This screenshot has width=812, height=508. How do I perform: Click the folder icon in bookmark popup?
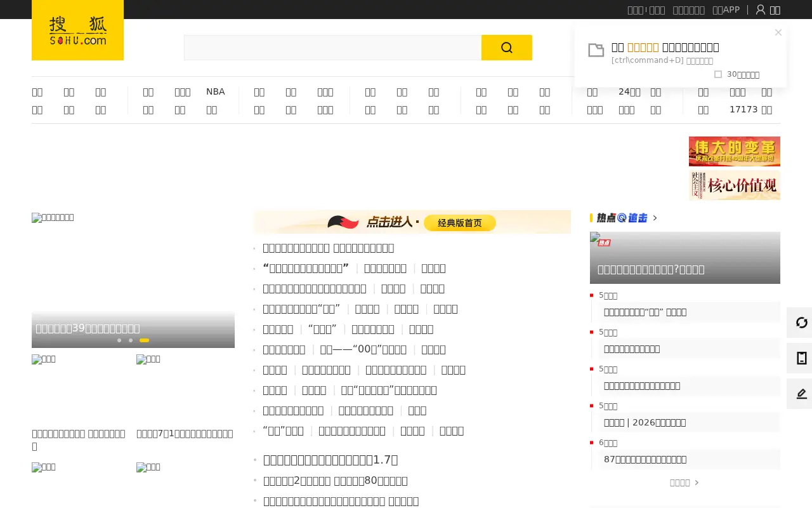point(596,50)
